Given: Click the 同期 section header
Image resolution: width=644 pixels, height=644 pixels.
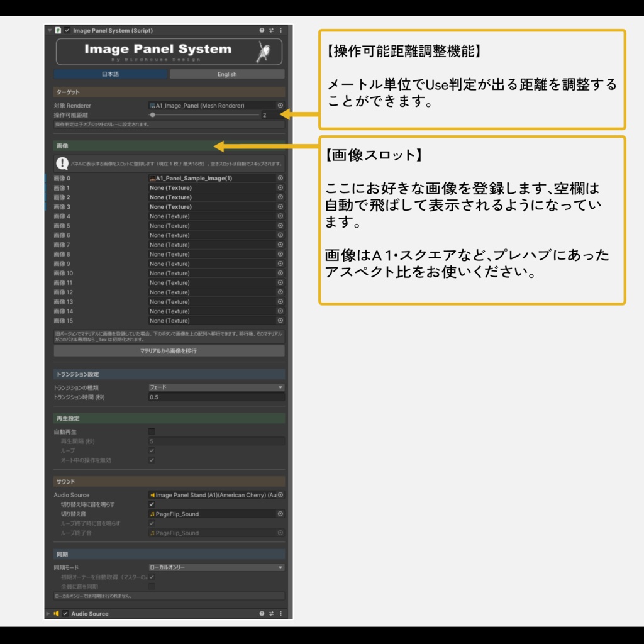Looking at the screenshot, I should pyautogui.click(x=169, y=554).
